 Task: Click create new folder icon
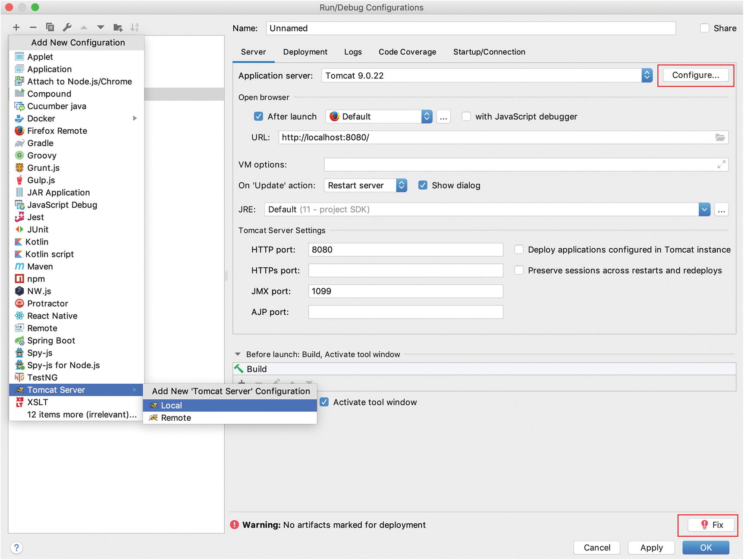coord(118,28)
